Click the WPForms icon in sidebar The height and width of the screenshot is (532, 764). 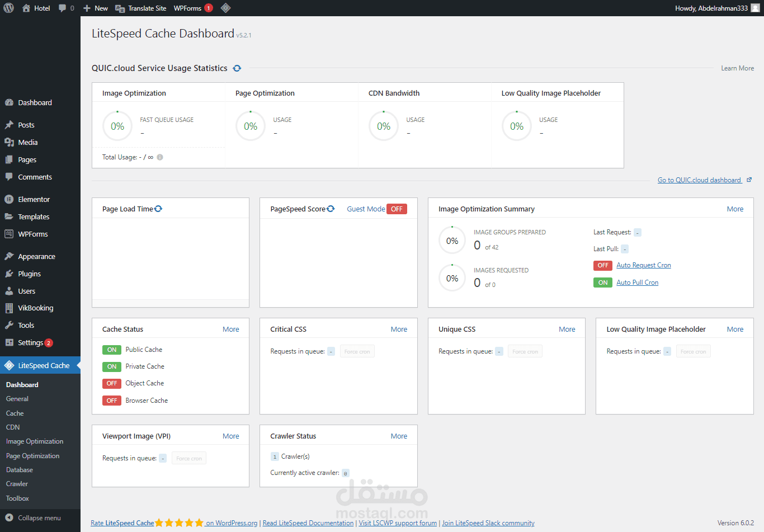click(x=9, y=234)
